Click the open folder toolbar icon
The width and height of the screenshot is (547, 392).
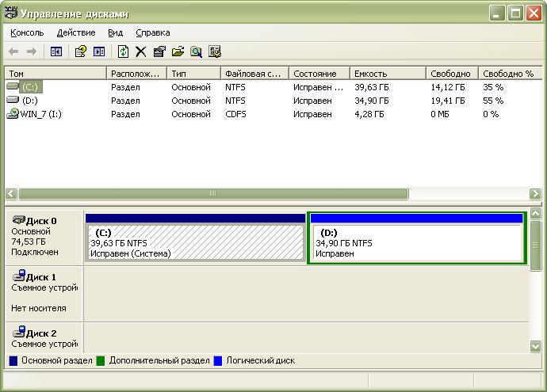(x=178, y=51)
